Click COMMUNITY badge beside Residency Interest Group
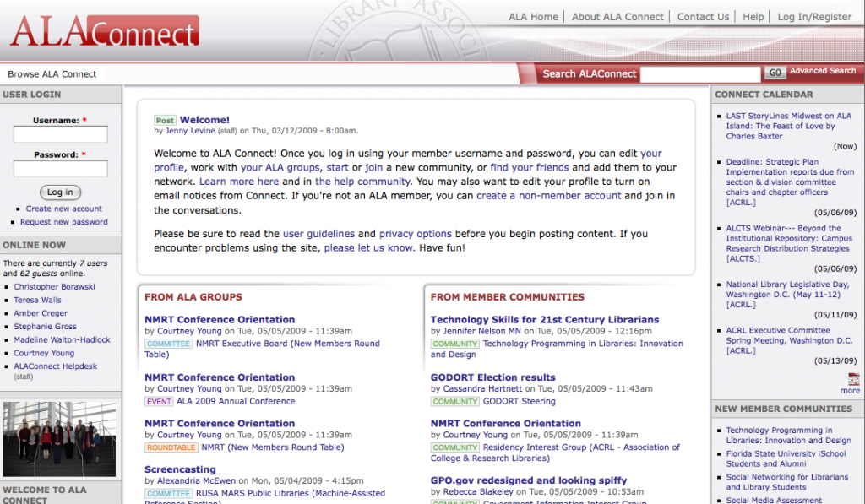 (x=454, y=447)
